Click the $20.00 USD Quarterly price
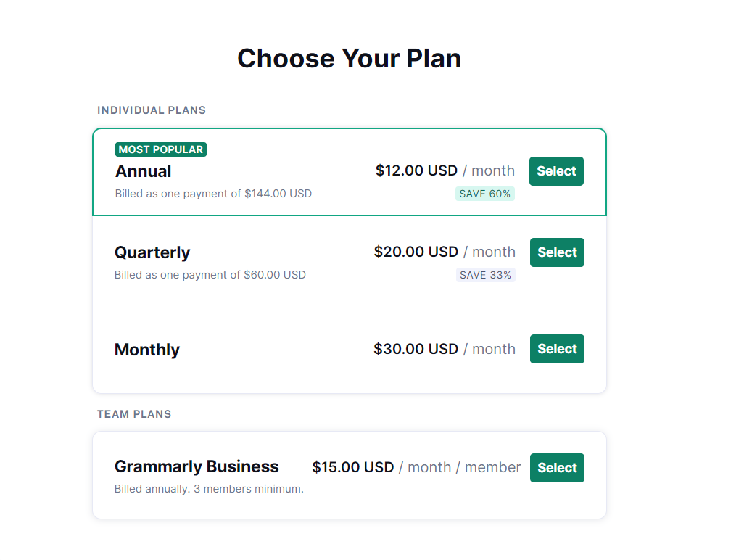744x560 pixels. pos(416,252)
